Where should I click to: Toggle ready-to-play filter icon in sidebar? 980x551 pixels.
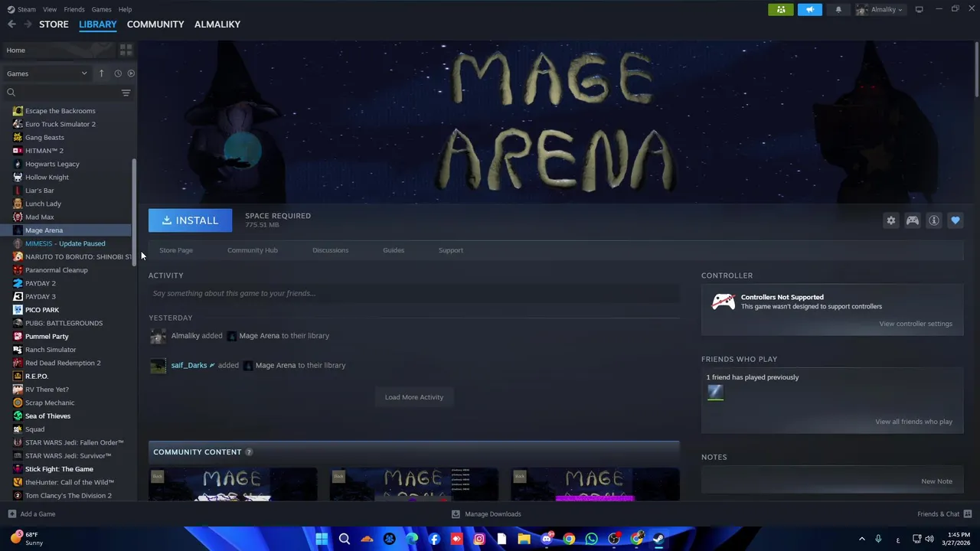131,73
